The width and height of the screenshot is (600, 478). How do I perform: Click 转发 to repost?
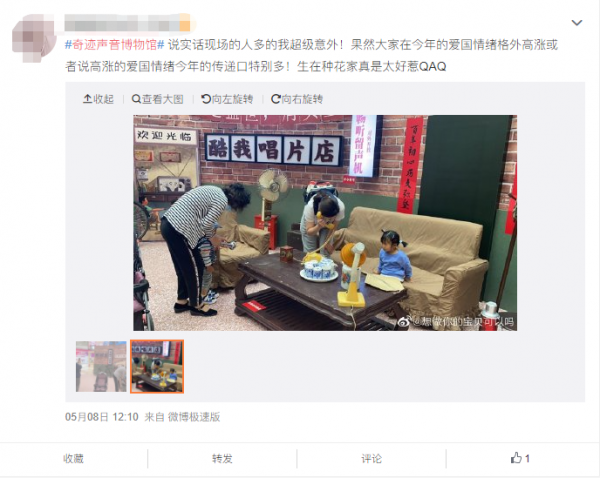(222, 458)
